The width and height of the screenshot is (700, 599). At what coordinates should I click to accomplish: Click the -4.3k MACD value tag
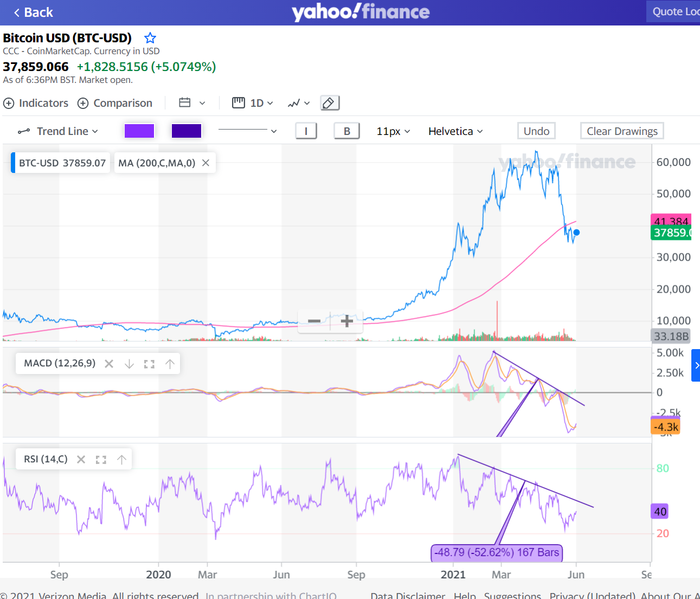pos(665,427)
